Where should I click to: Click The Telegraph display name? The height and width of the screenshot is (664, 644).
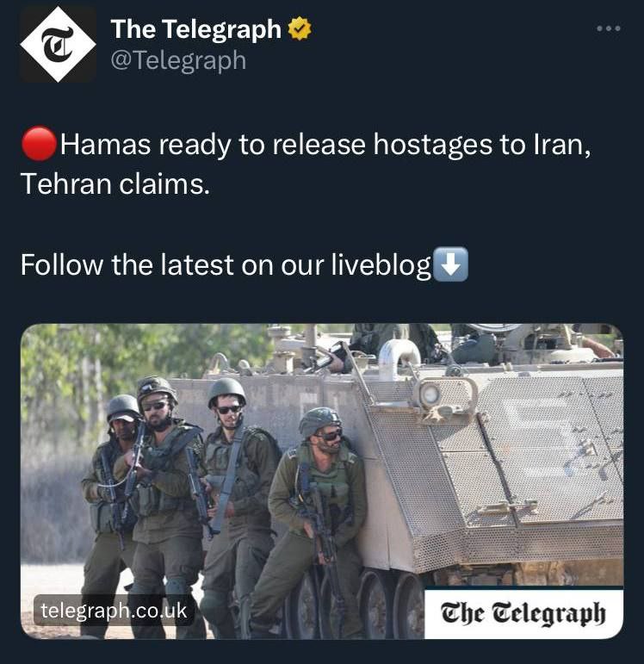point(196,28)
